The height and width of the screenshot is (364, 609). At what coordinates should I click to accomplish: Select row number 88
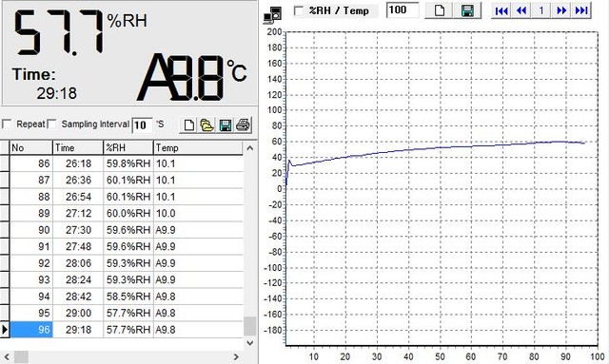[31, 197]
